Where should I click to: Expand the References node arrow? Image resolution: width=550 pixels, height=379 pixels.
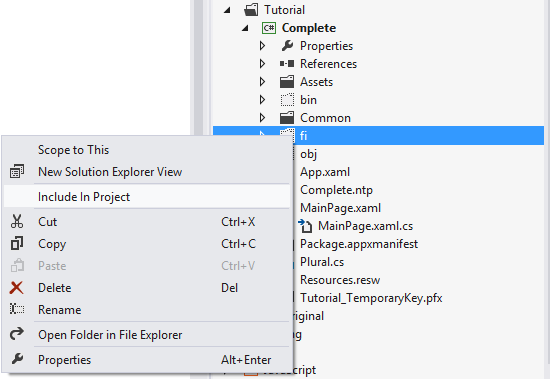click(262, 64)
